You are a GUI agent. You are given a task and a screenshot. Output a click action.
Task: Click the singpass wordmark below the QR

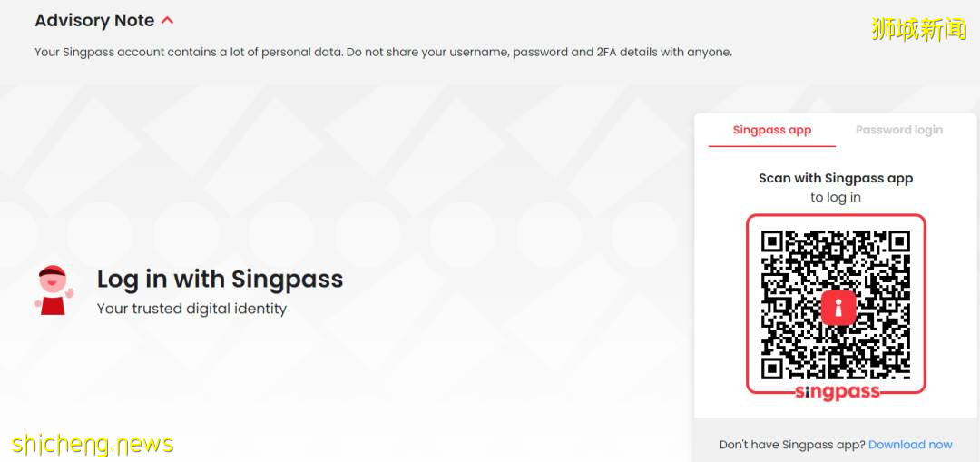pyautogui.click(x=837, y=392)
